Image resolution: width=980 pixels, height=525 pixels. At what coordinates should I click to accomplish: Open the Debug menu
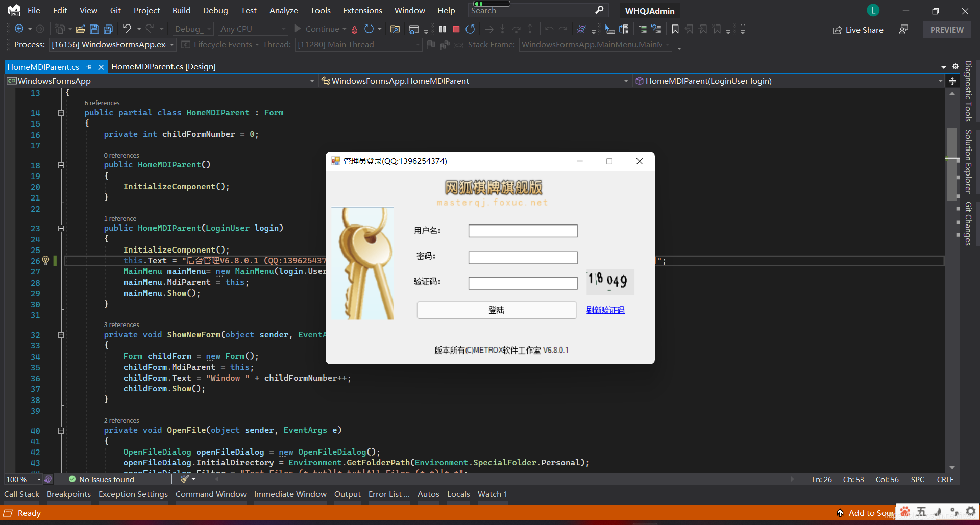point(215,10)
